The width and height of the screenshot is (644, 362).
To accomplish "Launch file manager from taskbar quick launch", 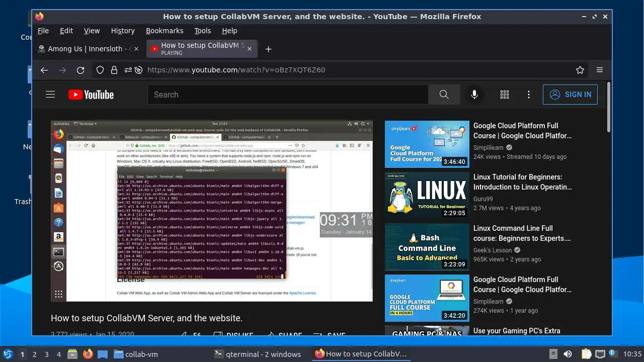I will click(x=72, y=354).
